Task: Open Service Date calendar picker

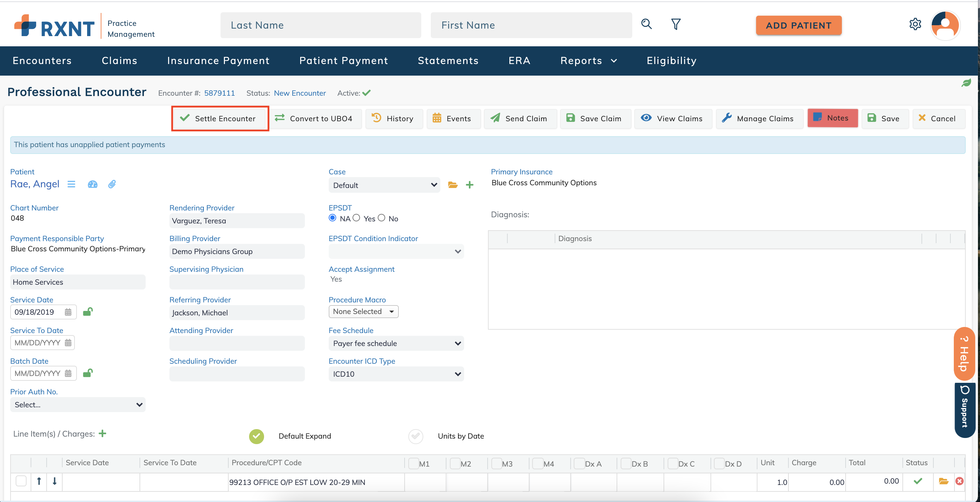Action: 68,312
